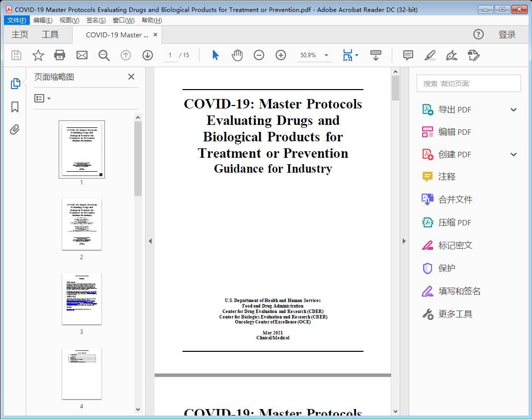Open the 导出 PDF chevron dropdown

pyautogui.click(x=514, y=109)
